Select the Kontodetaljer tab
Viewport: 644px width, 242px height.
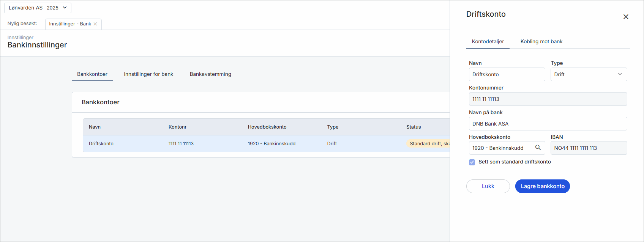[488, 41]
